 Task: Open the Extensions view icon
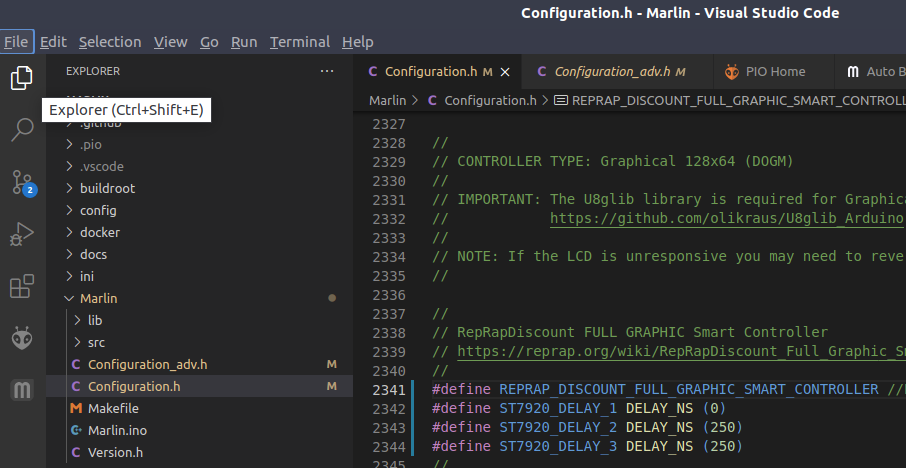(22, 286)
